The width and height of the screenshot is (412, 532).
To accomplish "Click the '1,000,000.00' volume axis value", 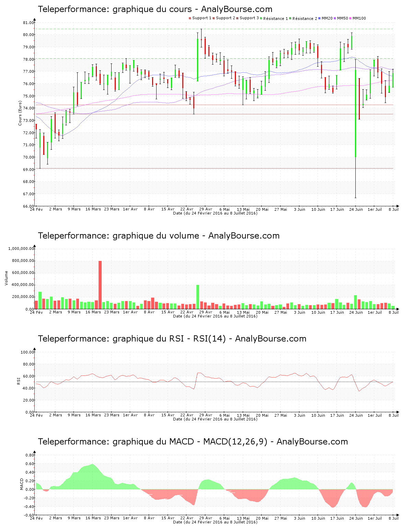I will (x=21, y=248).
